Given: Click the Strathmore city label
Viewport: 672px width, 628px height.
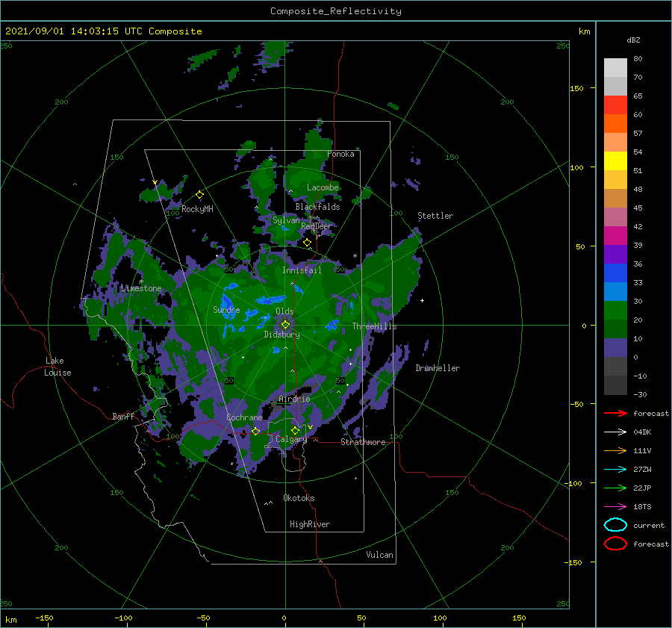Looking at the screenshot, I should pos(363,442).
